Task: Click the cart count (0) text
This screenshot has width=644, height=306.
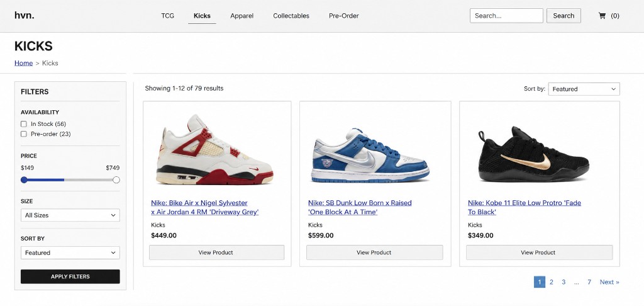Action: [x=615, y=16]
